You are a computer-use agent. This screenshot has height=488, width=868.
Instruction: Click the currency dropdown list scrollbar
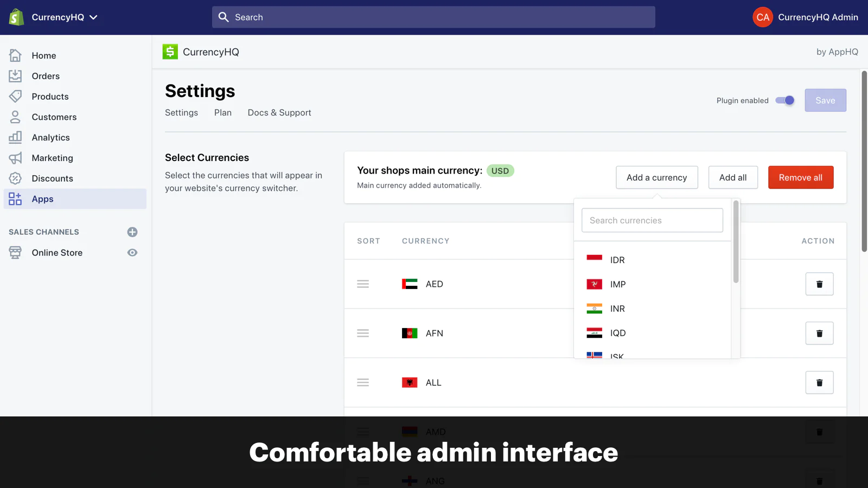coord(736,242)
